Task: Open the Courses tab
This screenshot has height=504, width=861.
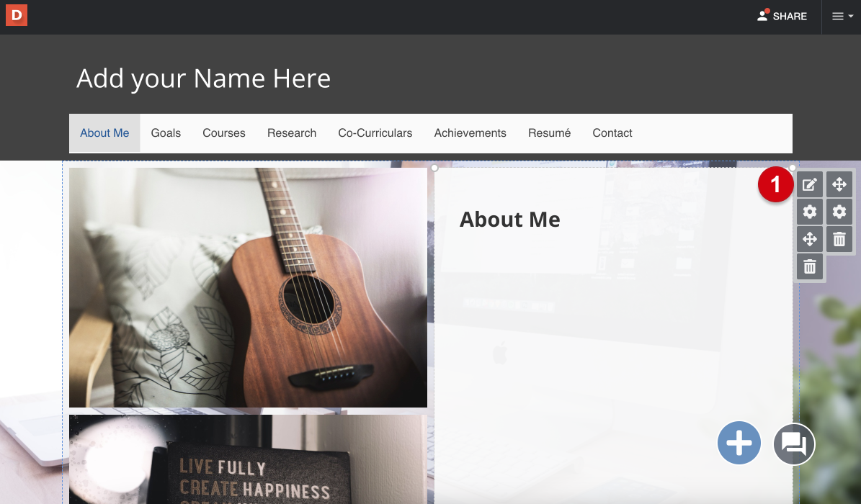Action: tap(224, 133)
